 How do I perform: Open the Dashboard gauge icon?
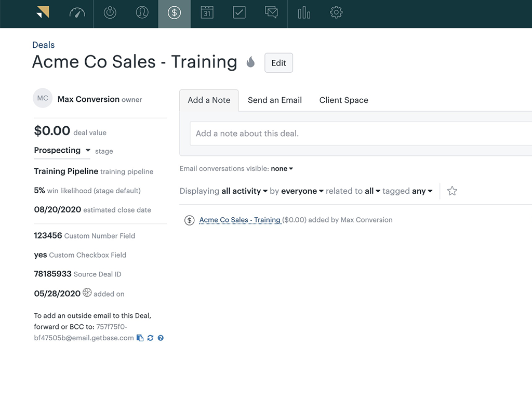77,13
